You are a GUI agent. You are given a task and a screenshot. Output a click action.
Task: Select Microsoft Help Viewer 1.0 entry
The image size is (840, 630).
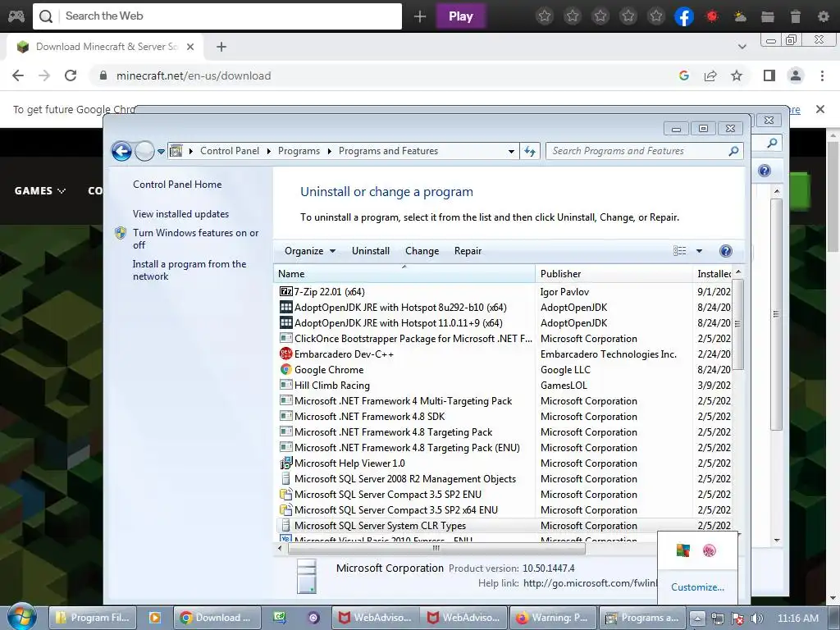click(504, 463)
